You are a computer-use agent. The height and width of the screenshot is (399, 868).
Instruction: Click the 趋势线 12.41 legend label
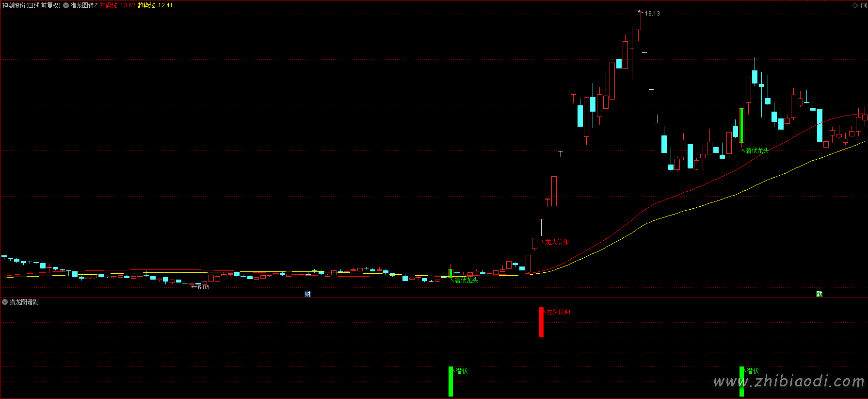[155, 5]
